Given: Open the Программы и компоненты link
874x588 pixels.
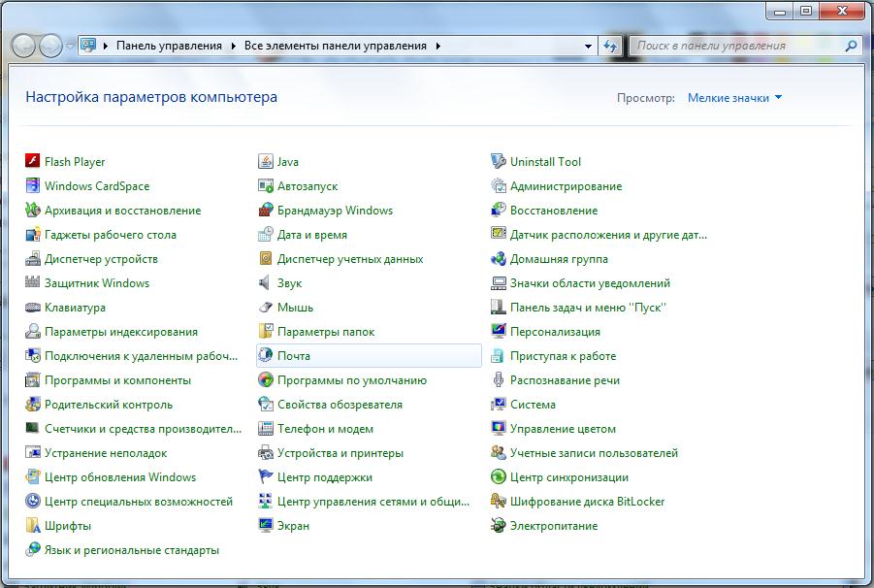Looking at the screenshot, I should coord(117,380).
